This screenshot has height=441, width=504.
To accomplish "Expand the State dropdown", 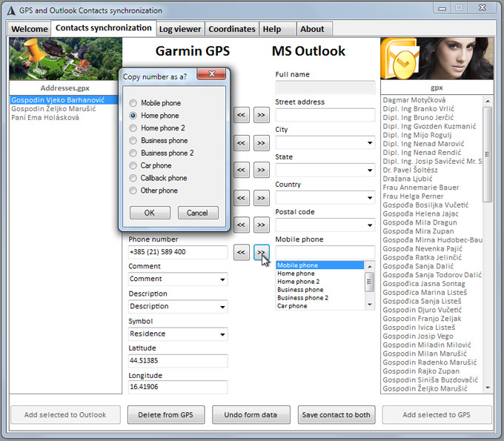I will pyautogui.click(x=370, y=170).
